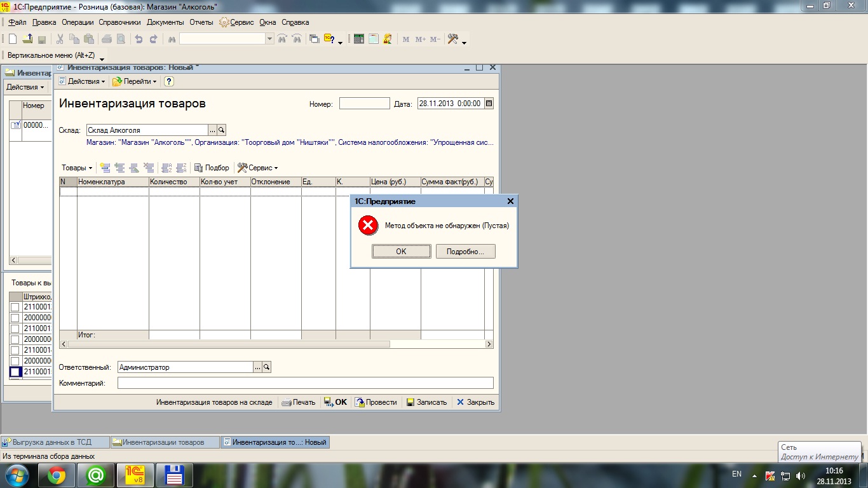Screen dimensions: 868x488
Task: Click OK in the error dialog
Action: pyautogui.click(x=401, y=252)
